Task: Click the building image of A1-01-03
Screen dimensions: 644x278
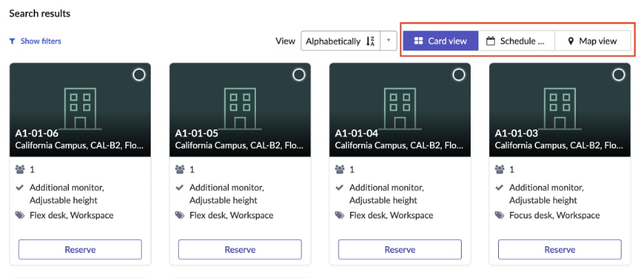Action: point(560,109)
